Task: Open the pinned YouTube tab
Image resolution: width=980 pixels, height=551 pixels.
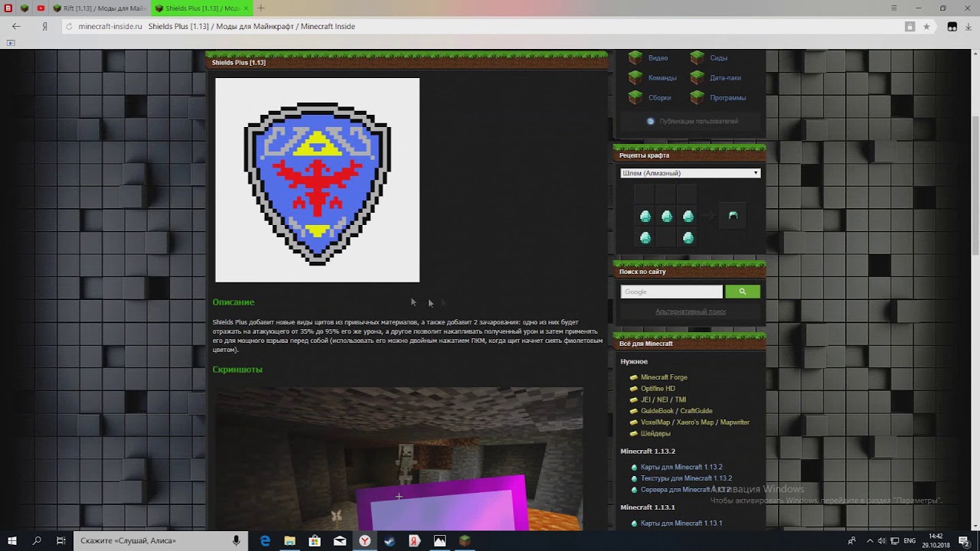Action: click(41, 8)
